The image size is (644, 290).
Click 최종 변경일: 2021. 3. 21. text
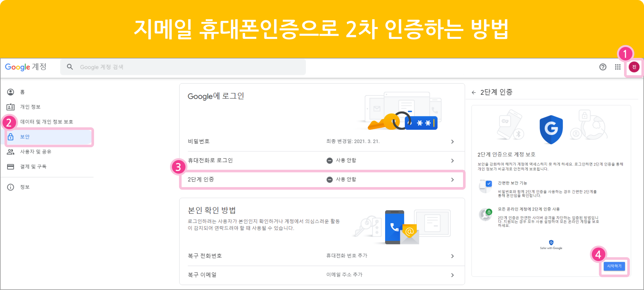pos(353,141)
